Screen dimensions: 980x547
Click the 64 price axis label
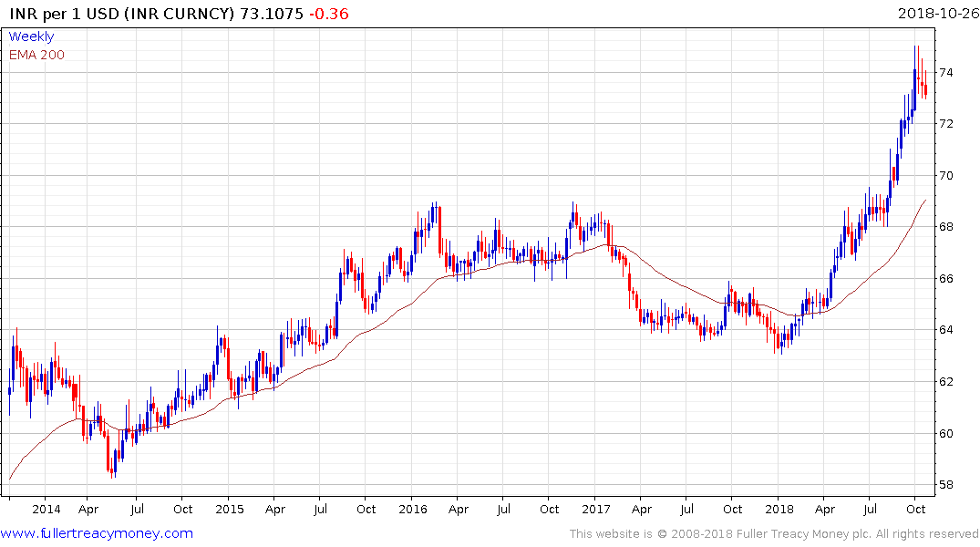tap(946, 330)
